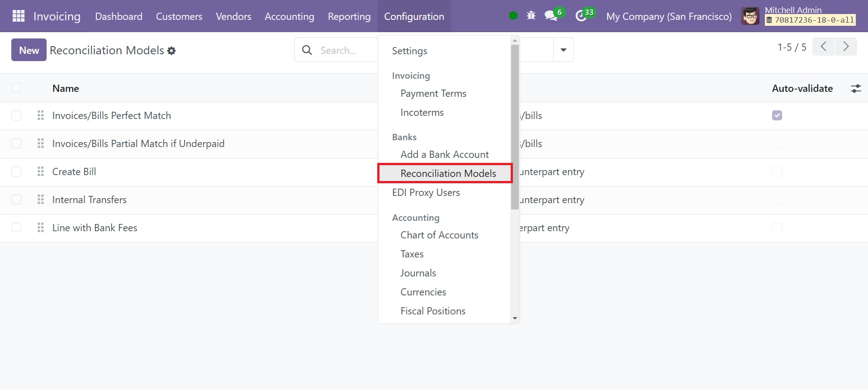
Task: Click the Configuration menu scrollbar thumb
Action: click(x=515, y=127)
